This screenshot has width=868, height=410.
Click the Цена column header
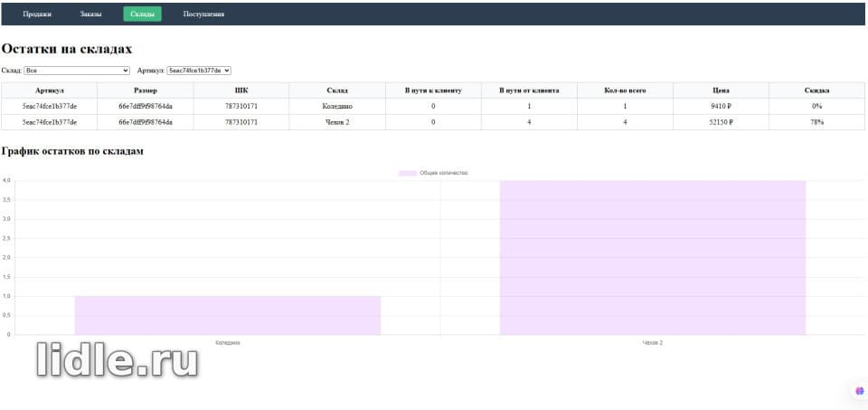pos(721,91)
